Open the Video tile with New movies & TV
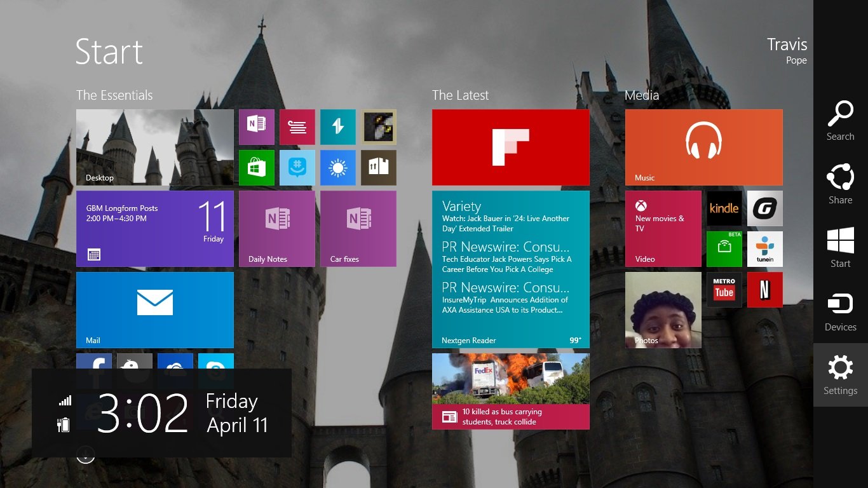The width and height of the screenshot is (868, 488). tap(663, 229)
